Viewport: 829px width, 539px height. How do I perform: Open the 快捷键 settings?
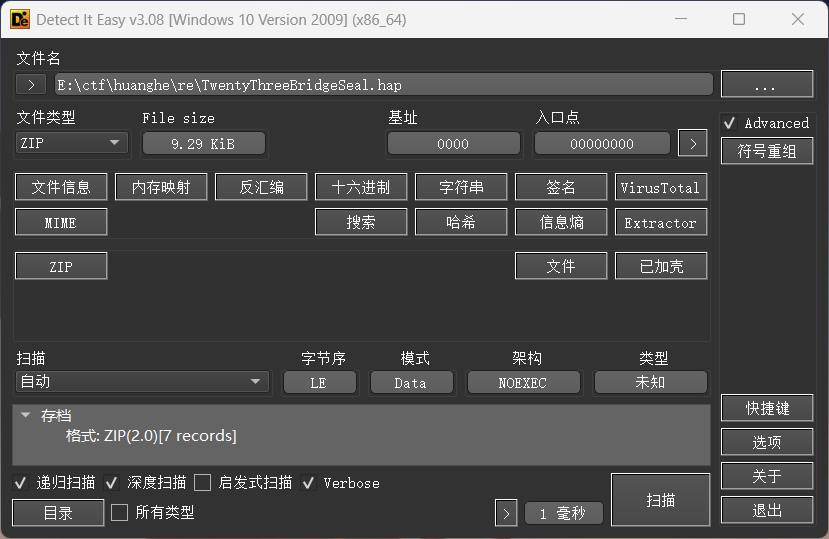pos(767,408)
